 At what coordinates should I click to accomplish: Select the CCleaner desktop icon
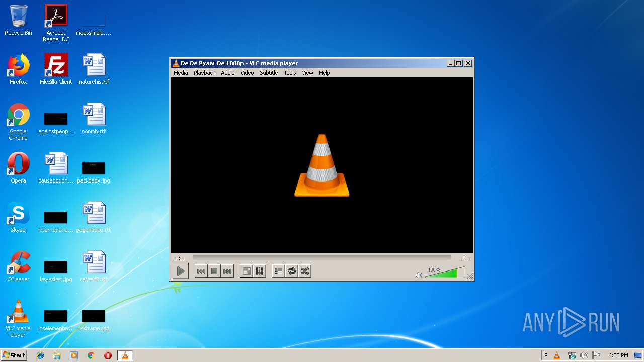point(18,266)
